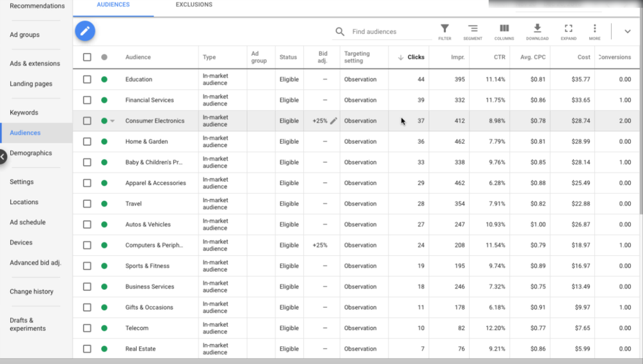The width and height of the screenshot is (643, 364).
Task: Select the Financial Services row checkbox
Action: pos(87,100)
